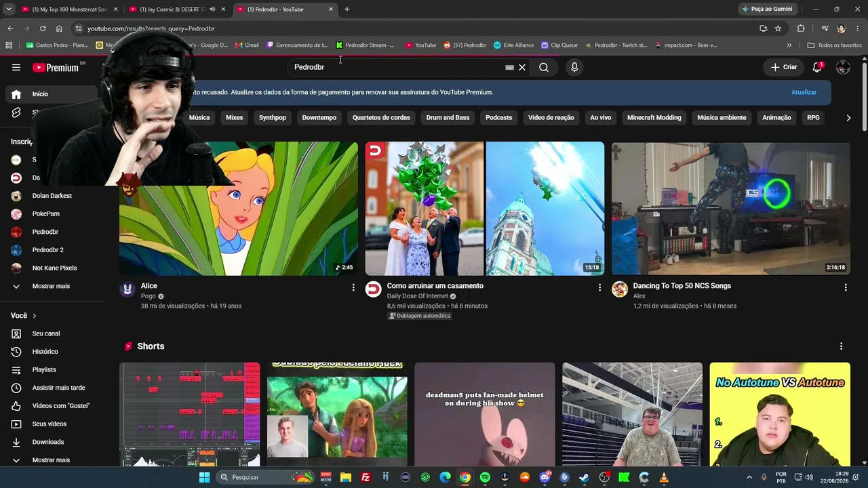Go back in browser history
This screenshot has height=488, width=868.
(10, 28)
